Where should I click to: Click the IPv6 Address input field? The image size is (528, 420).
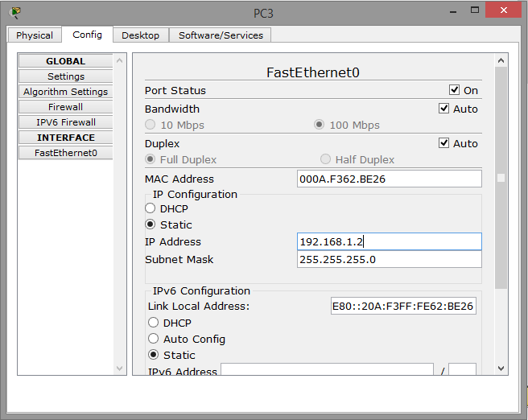pos(327,369)
